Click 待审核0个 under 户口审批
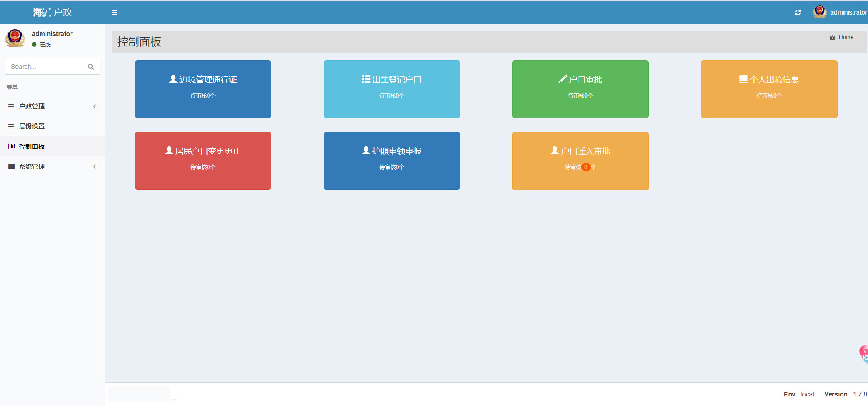The image size is (868, 406). pos(580,96)
